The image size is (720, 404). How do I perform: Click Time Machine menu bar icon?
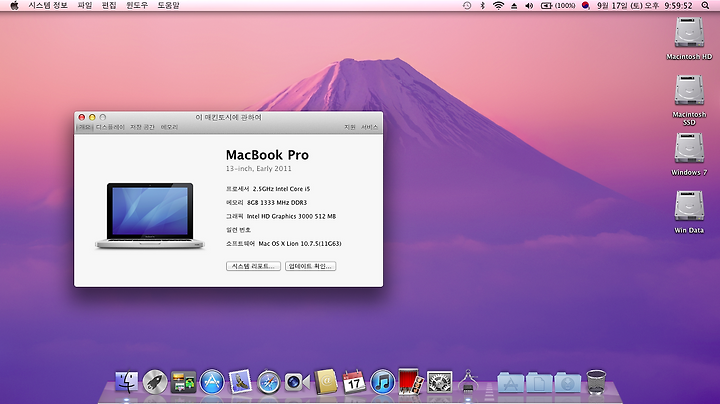467,6
